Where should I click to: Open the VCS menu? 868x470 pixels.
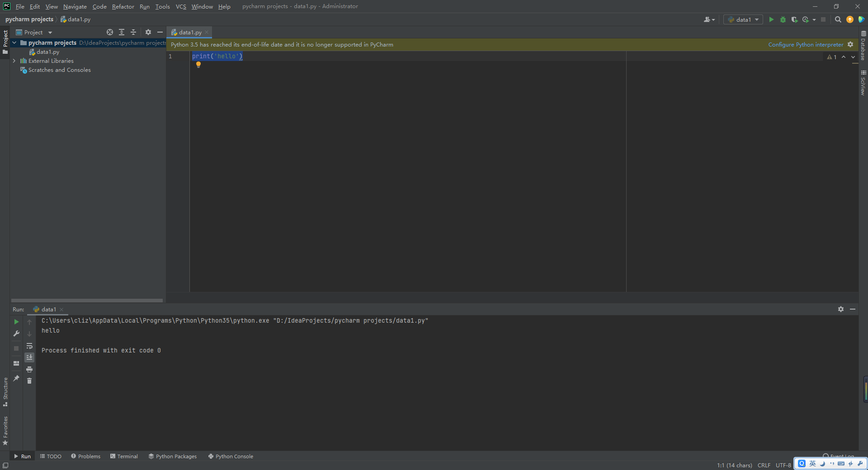pos(181,6)
